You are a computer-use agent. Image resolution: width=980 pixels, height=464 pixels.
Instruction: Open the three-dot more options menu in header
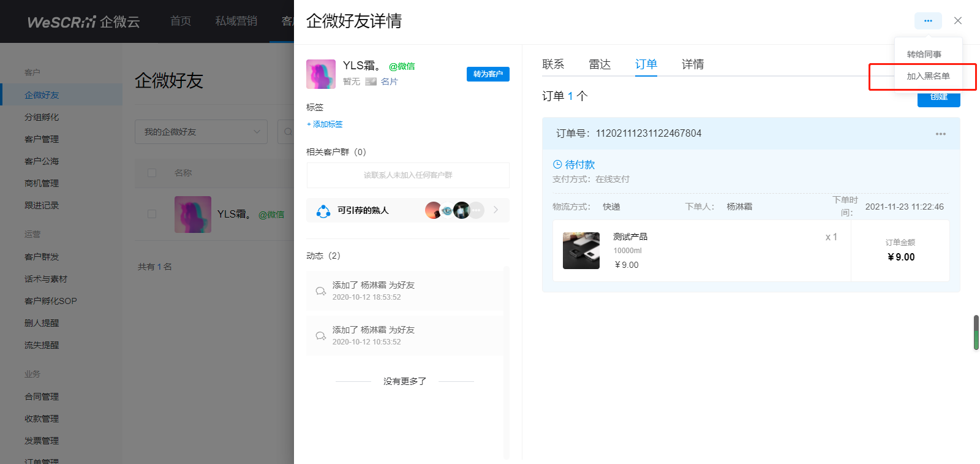point(928,21)
